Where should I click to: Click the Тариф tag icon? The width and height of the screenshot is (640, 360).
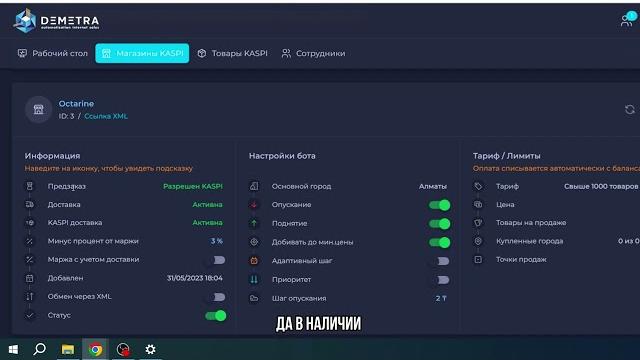point(478,186)
